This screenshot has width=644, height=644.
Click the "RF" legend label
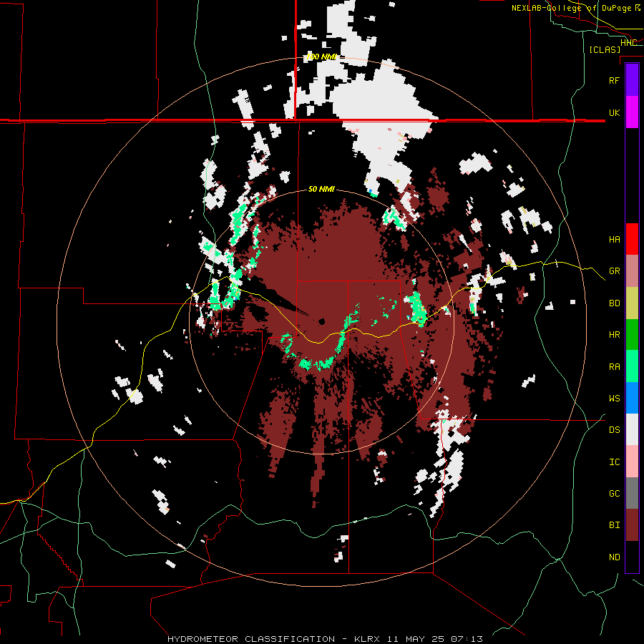point(614,80)
